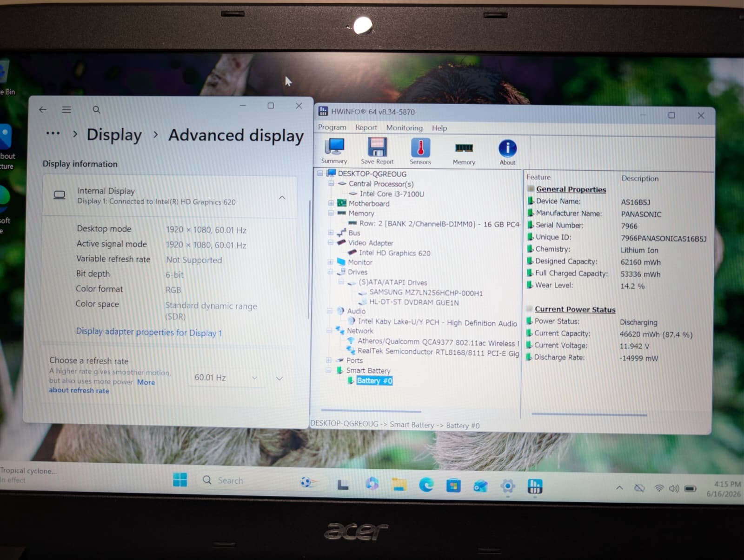Click the Wear Level 14.2 % value
Image resolution: width=744 pixels, height=560 pixels.
tap(632, 286)
